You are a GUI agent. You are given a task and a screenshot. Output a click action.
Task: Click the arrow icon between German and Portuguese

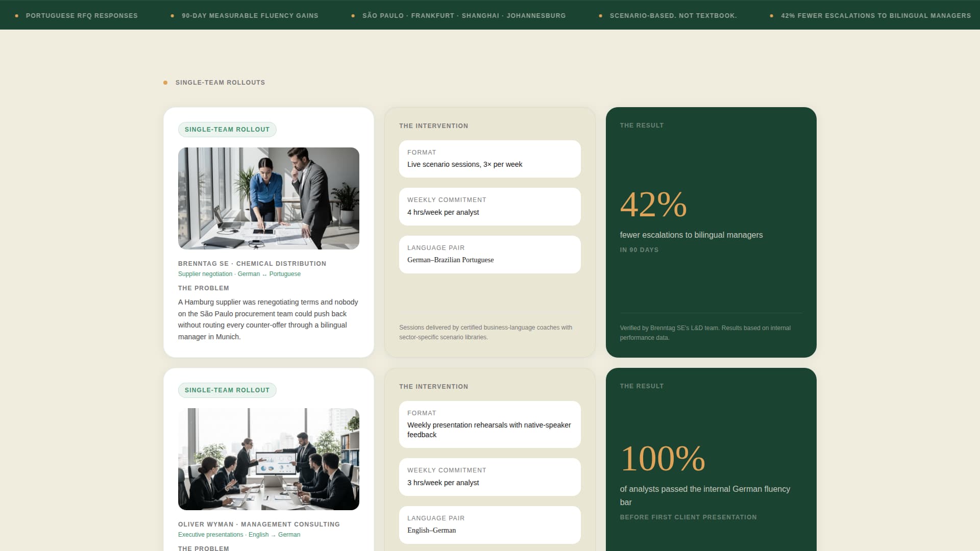pos(264,274)
